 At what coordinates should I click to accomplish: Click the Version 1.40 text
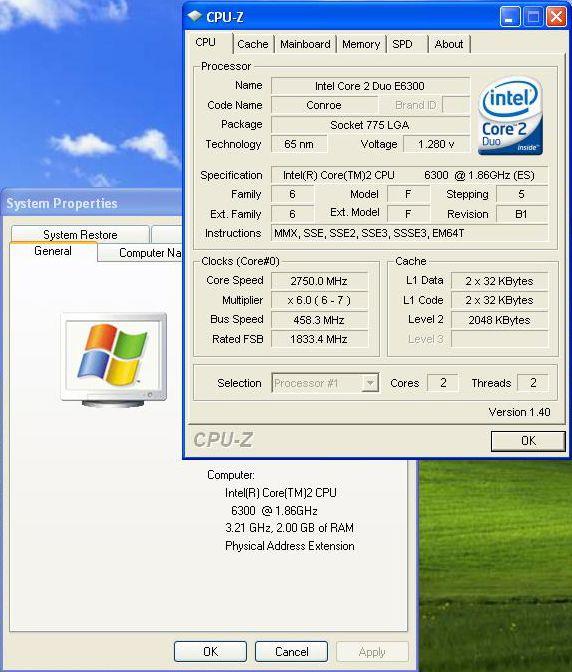tap(519, 412)
